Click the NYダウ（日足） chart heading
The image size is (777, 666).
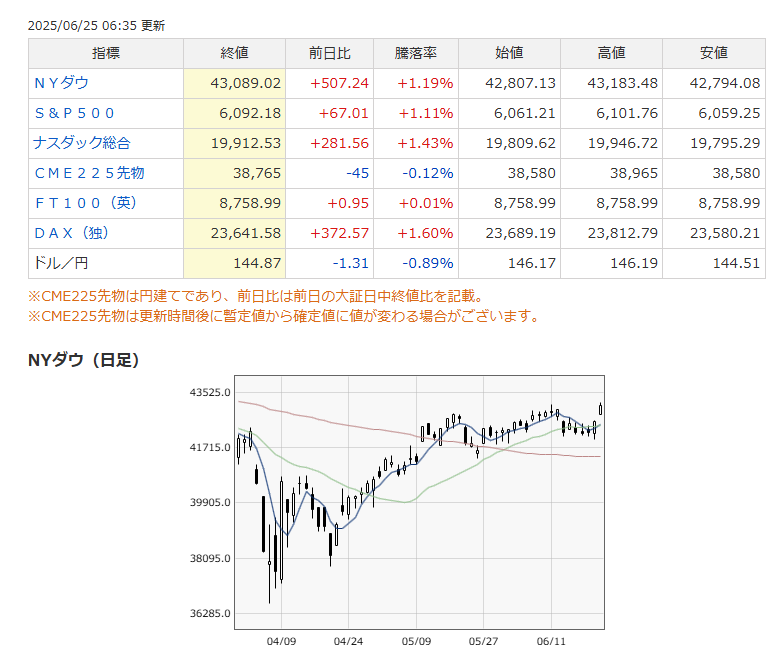pos(83,360)
